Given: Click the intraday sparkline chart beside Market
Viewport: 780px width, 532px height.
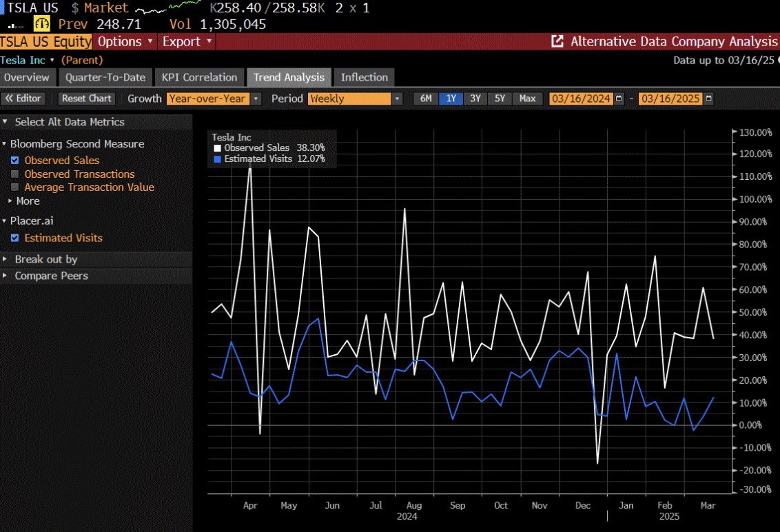Looking at the screenshot, I should (168, 8).
